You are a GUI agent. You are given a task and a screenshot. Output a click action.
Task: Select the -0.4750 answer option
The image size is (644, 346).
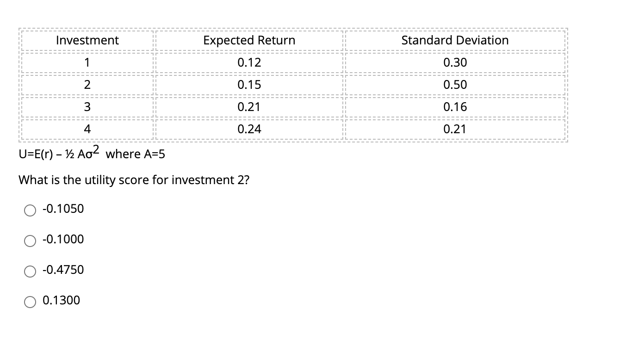(x=30, y=271)
